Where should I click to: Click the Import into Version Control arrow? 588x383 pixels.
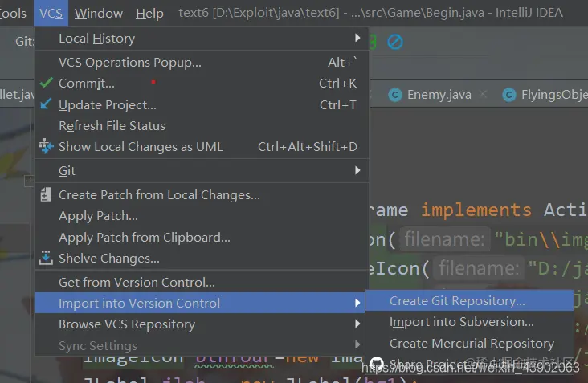pos(357,303)
